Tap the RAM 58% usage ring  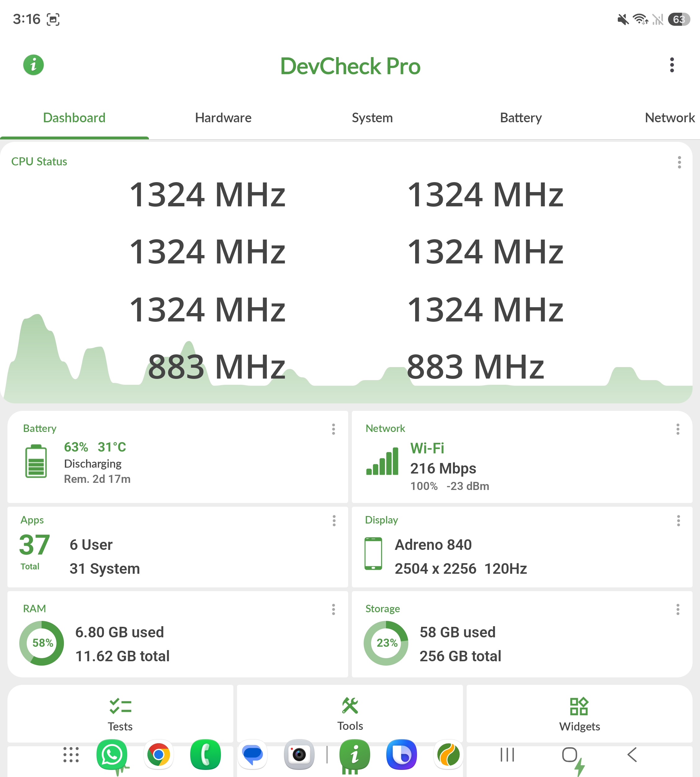42,643
